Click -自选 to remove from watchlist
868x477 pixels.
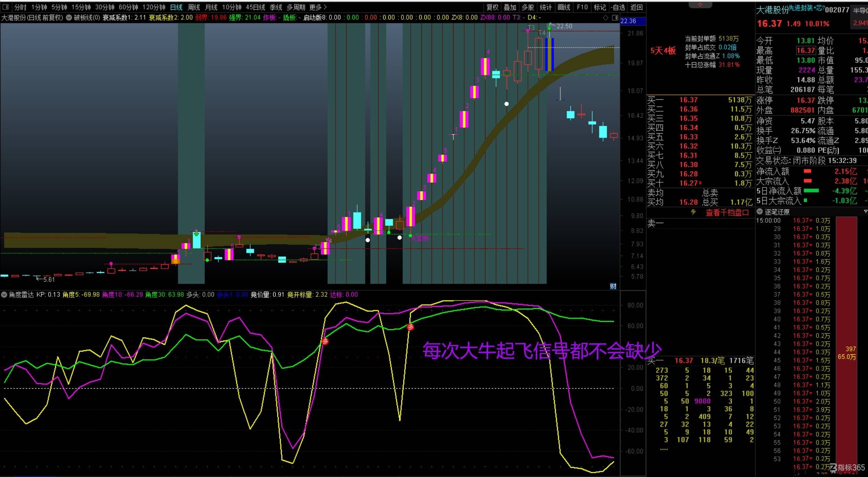tap(618, 7)
